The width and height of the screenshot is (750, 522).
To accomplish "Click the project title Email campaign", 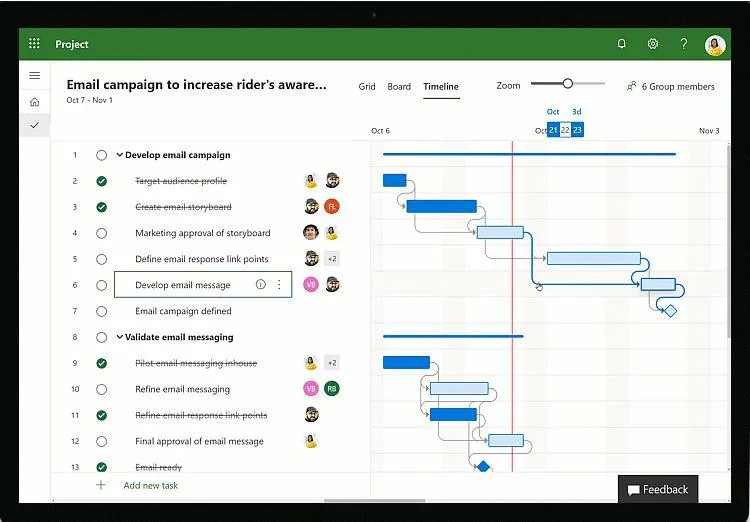I will pyautogui.click(x=197, y=85).
